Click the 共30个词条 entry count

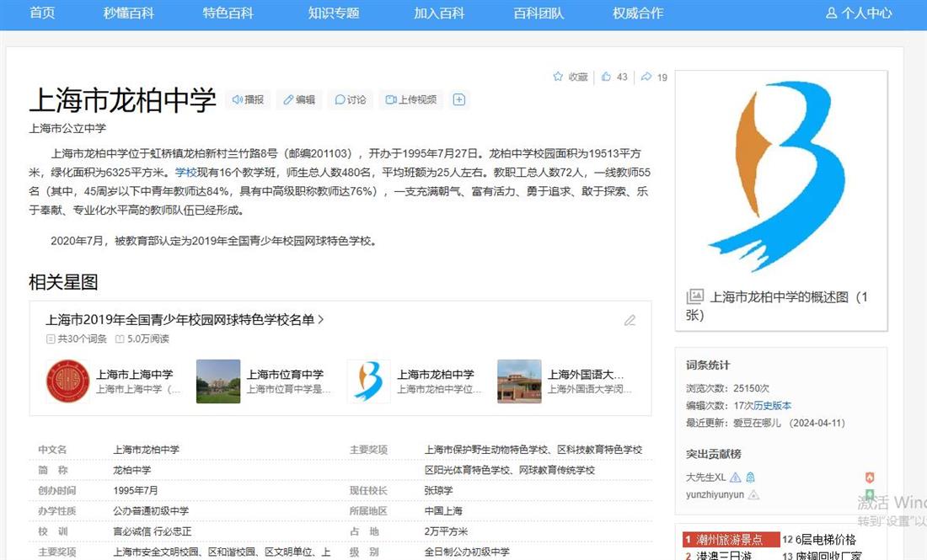77,339
